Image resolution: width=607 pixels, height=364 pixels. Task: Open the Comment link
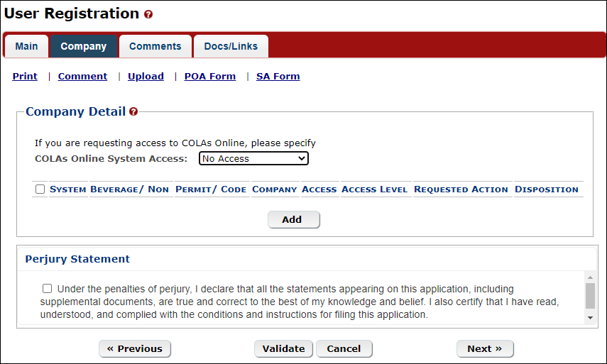click(82, 77)
